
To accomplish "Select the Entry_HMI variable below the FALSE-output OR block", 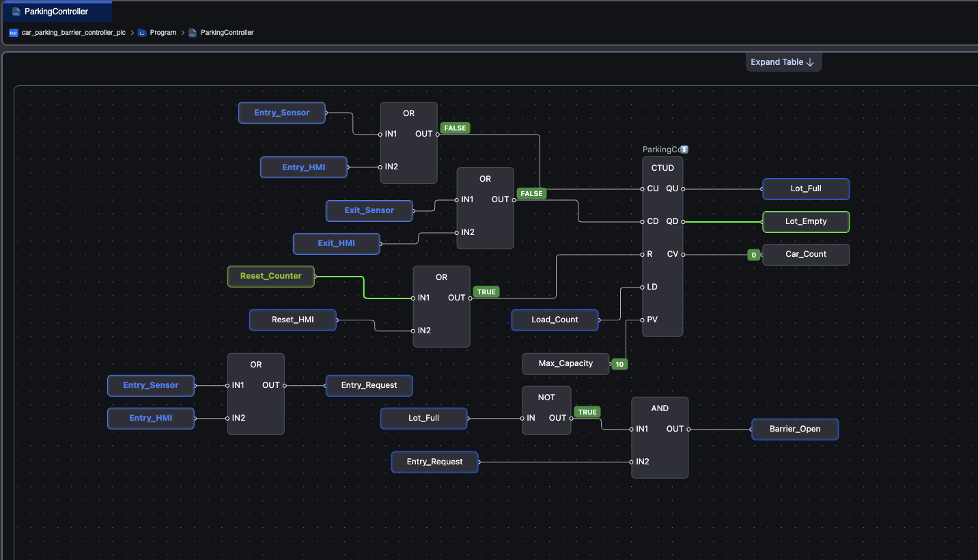I will (x=304, y=167).
